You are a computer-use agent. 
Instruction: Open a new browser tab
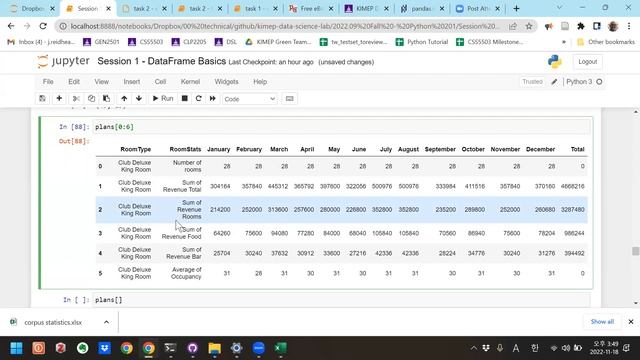click(x=516, y=8)
